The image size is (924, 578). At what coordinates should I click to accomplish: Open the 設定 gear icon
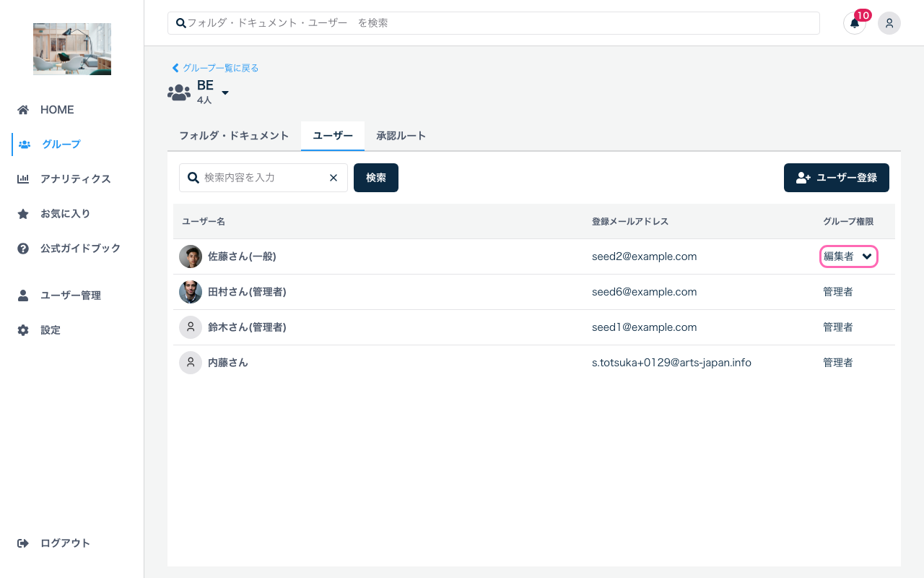coord(22,329)
